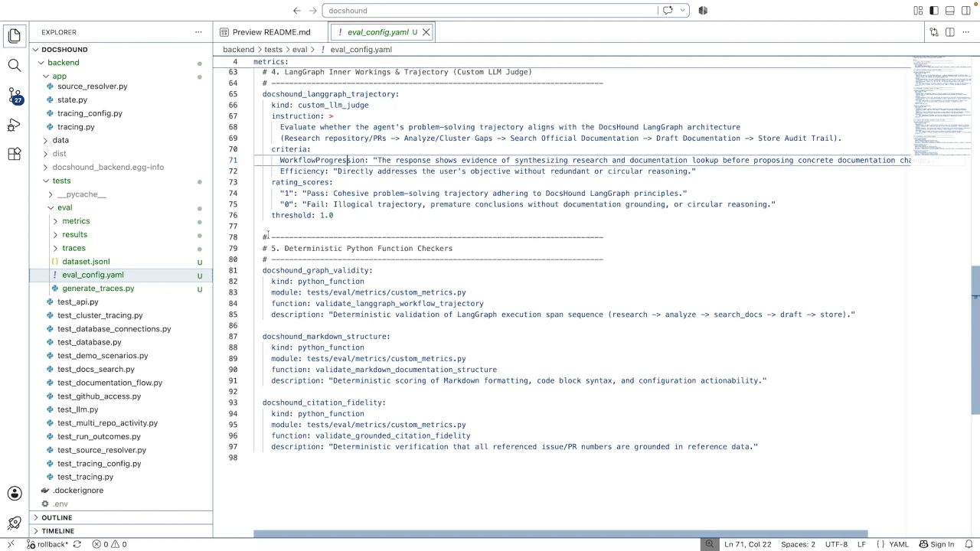Image resolution: width=980 pixels, height=551 pixels.
Task: Toggle the bottom Panel visibility
Action: 950,11
